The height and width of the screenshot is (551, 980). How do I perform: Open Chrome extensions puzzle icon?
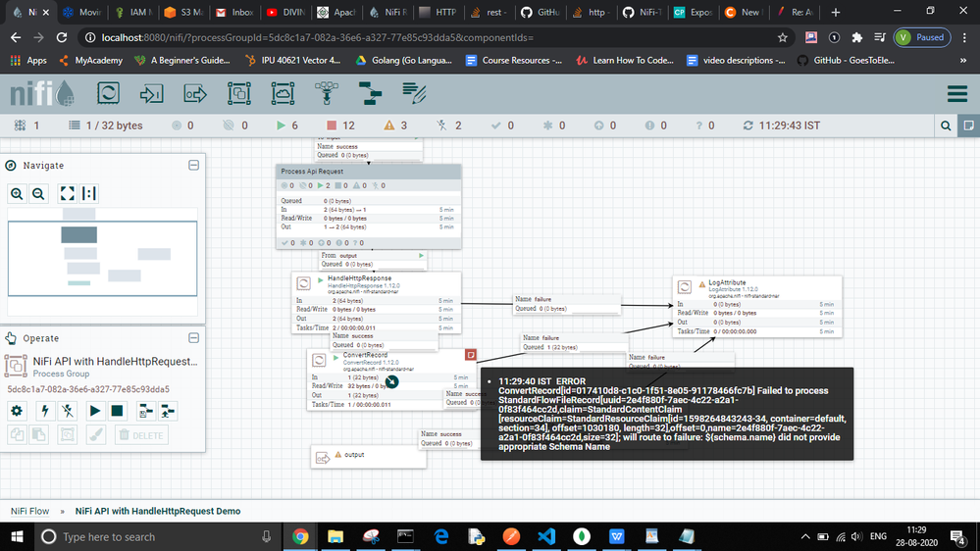pos(856,37)
